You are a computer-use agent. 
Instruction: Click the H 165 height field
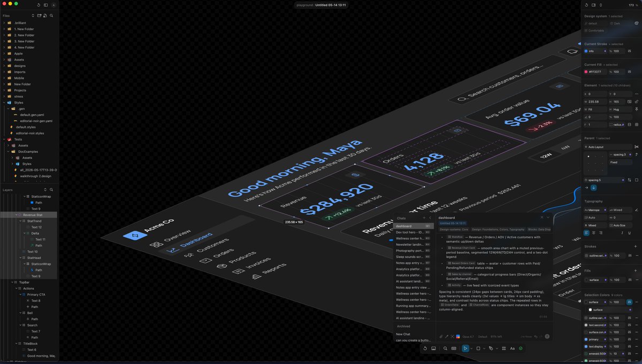pos(616,101)
